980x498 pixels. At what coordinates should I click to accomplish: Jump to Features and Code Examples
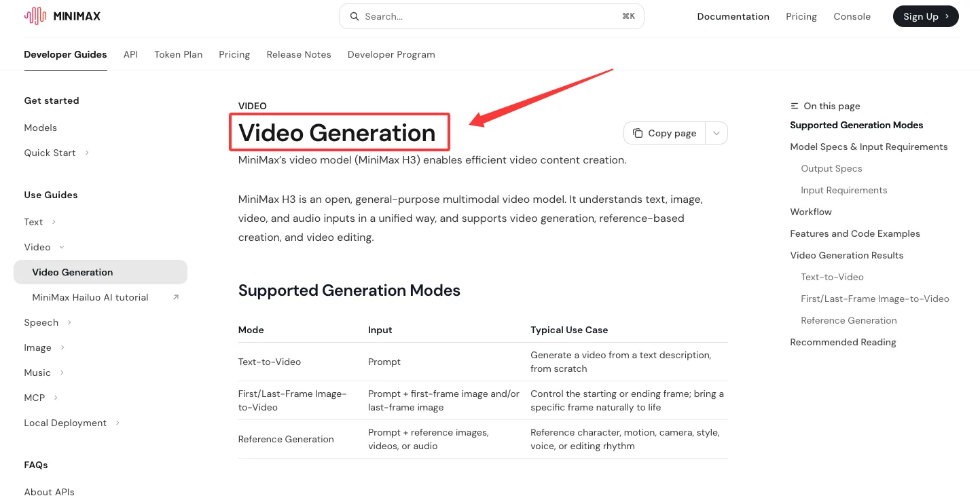[855, 233]
